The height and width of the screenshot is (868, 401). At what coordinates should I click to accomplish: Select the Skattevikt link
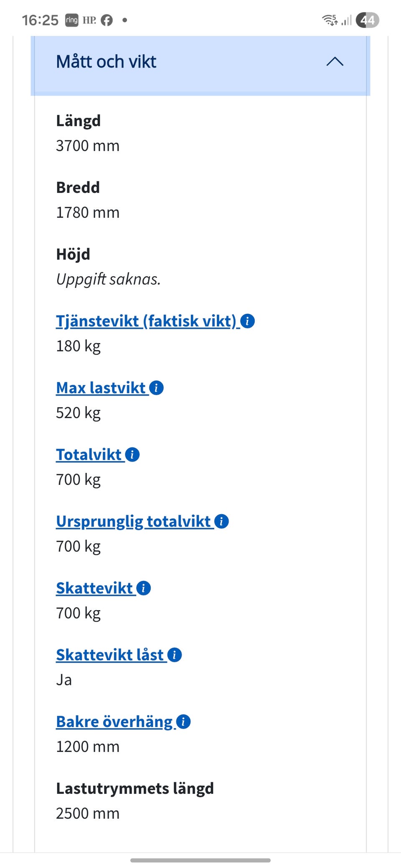(94, 588)
